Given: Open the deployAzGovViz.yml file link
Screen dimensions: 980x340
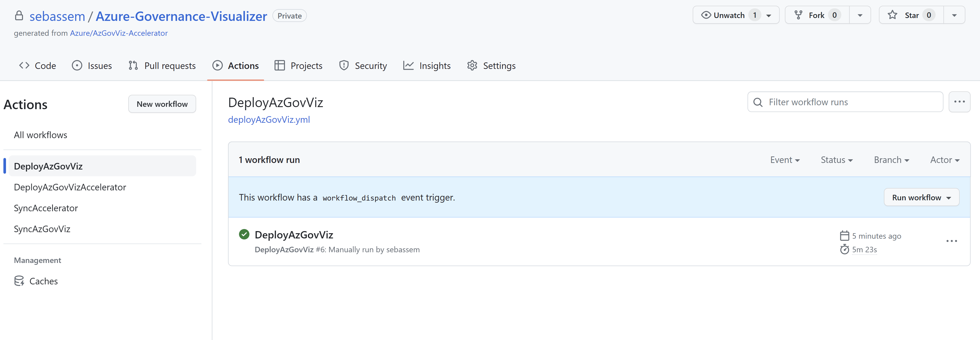Looking at the screenshot, I should (x=269, y=119).
